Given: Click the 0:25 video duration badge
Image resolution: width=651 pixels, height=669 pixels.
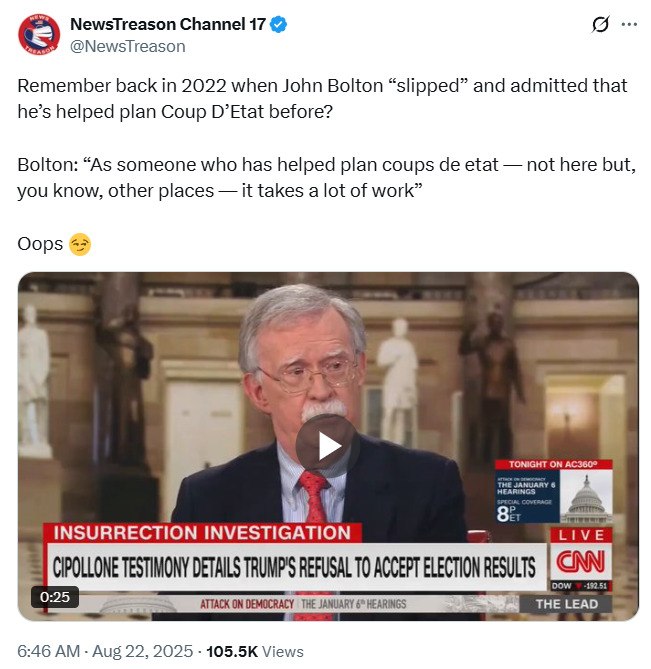Looking at the screenshot, I should point(55,597).
